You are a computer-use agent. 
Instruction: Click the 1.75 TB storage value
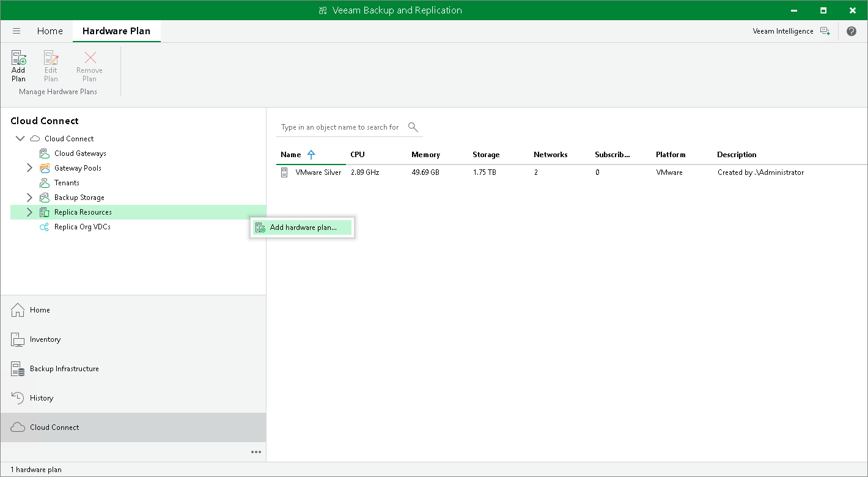(485, 172)
